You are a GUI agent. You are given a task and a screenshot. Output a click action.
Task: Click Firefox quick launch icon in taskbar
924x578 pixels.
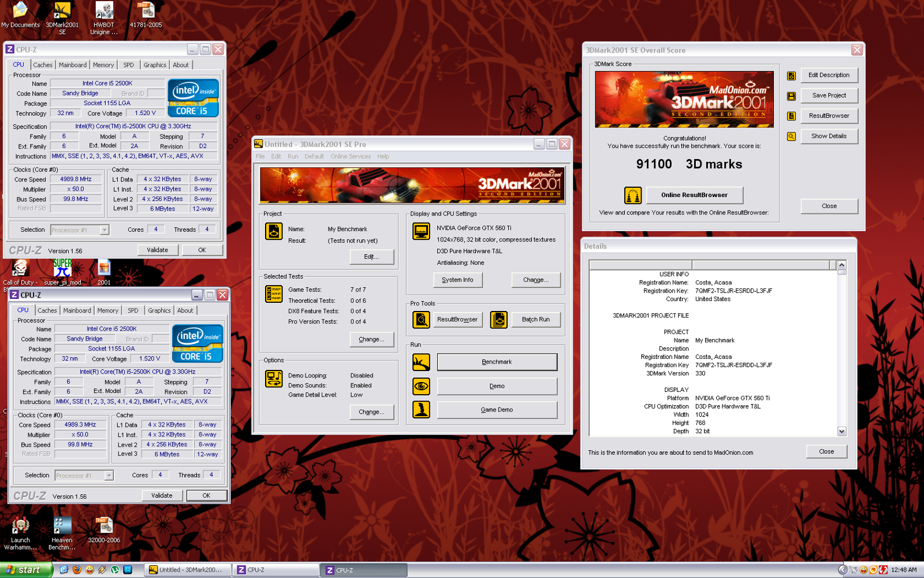[77, 570]
